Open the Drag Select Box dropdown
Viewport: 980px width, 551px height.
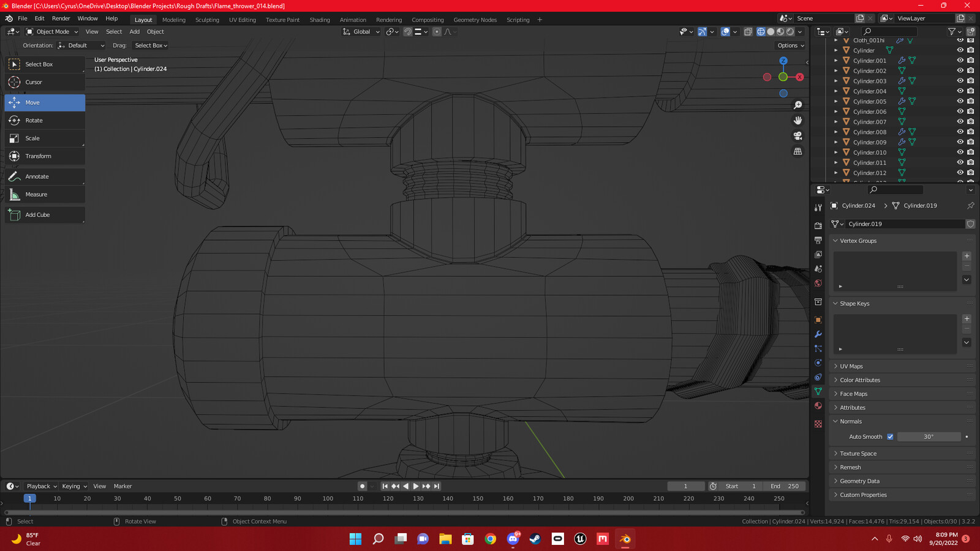coord(151,45)
